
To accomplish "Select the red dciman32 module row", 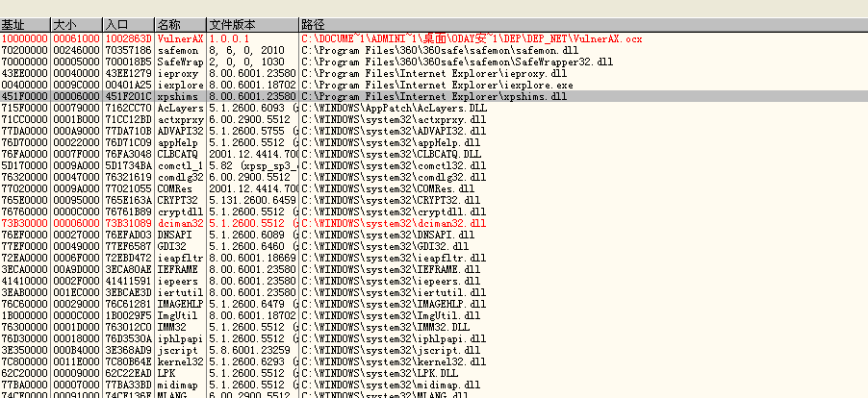I will coord(180,223).
